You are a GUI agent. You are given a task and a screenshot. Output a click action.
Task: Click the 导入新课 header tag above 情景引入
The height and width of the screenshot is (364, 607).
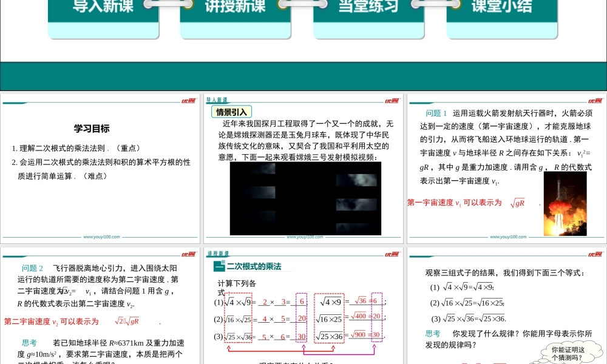click(x=217, y=99)
